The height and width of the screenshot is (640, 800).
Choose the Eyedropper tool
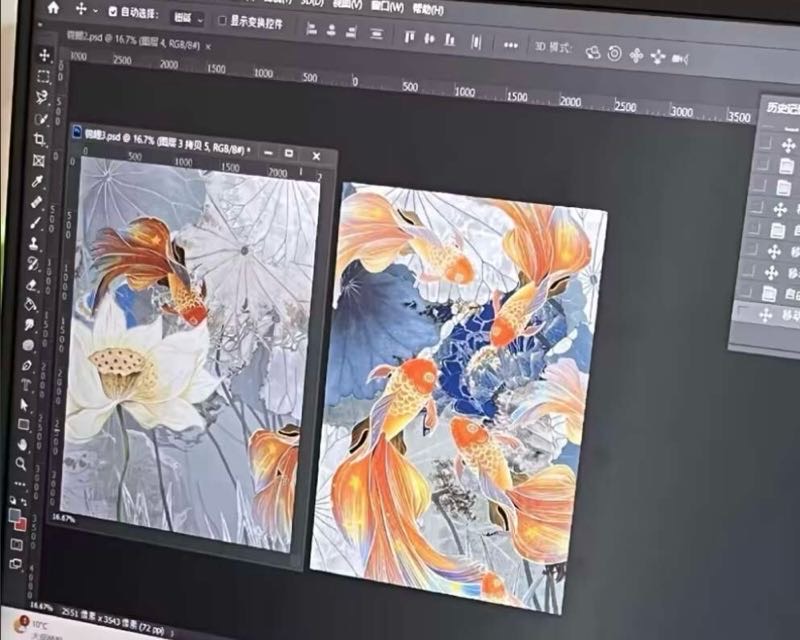[38, 182]
